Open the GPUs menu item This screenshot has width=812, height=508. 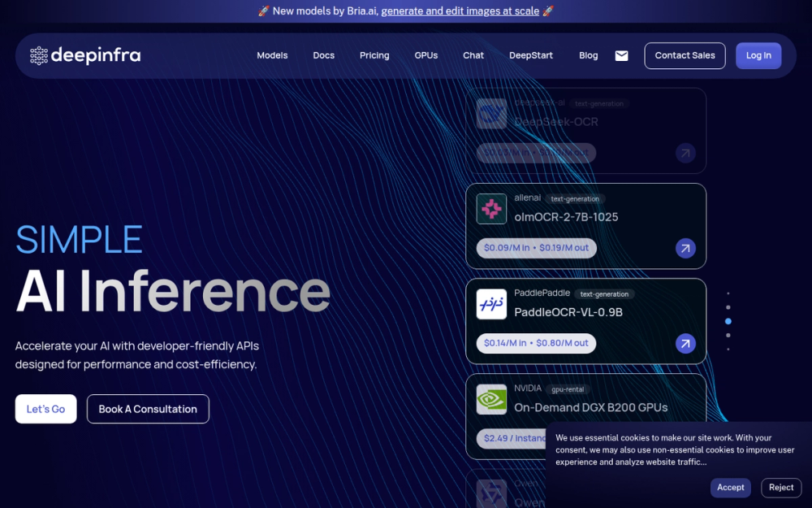[425, 55]
